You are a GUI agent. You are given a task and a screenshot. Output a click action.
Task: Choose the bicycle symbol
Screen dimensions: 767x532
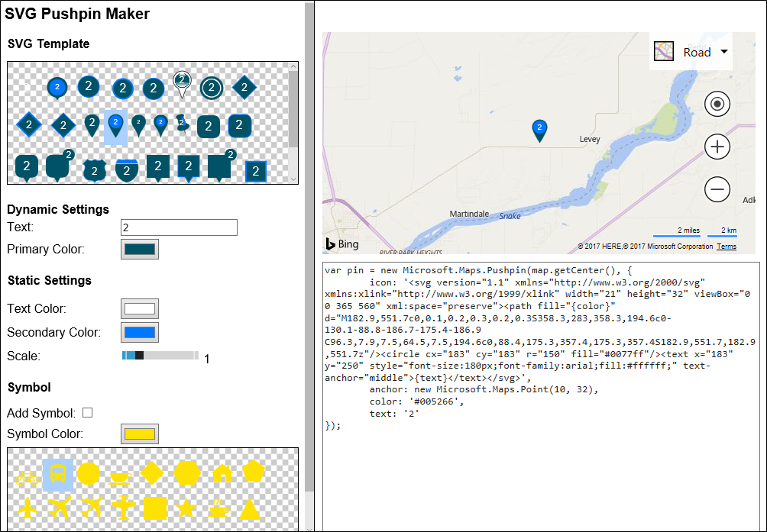(x=27, y=478)
